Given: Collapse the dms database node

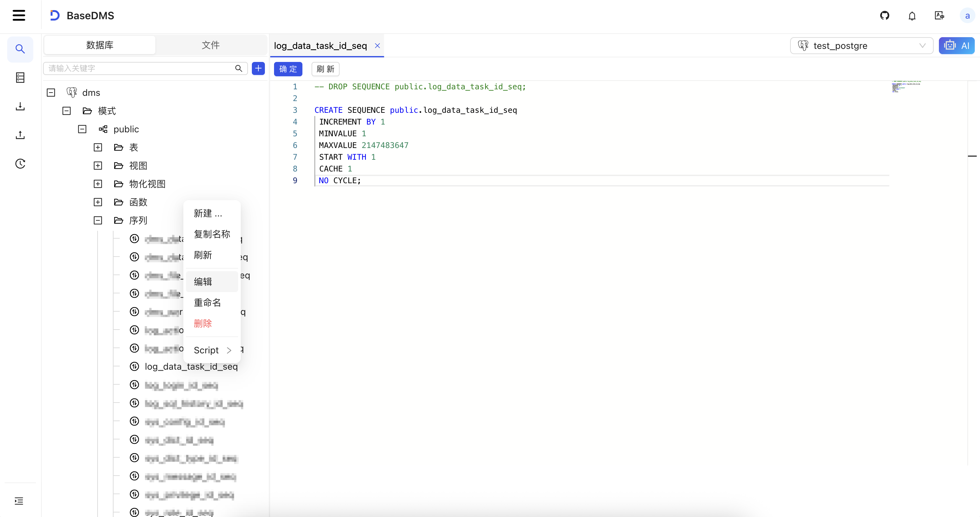Looking at the screenshot, I should pos(51,93).
